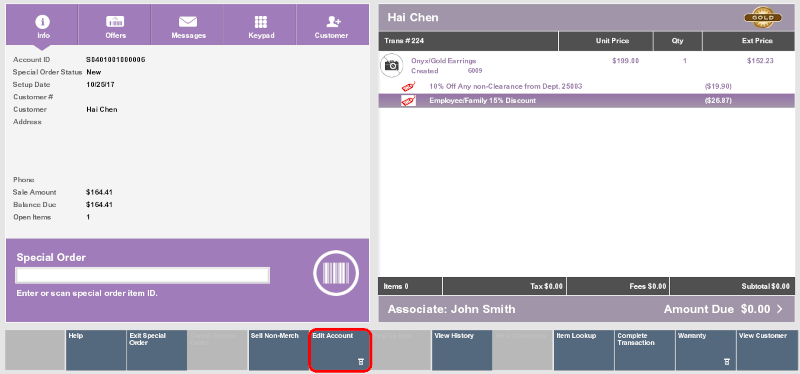Show the Keypad tab
This screenshot has width=800, height=374.
coord(260,25)
